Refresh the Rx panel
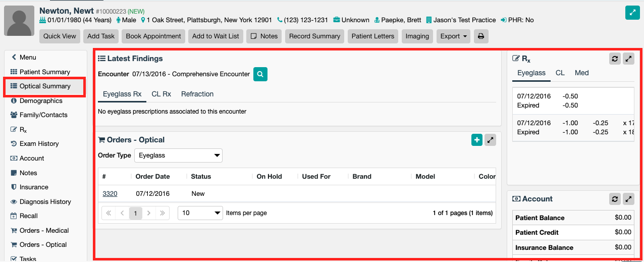644x262 pixels. [615, 59]
